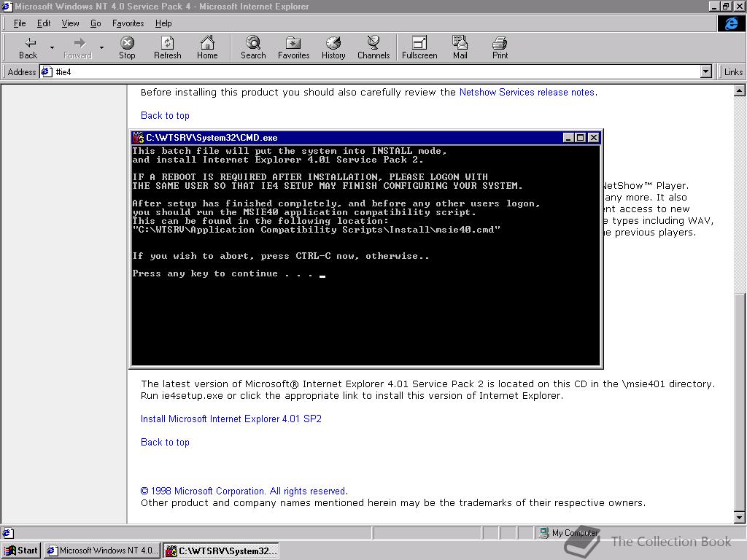This screenshot has width=747, height=560.
Task: Open the Back button history dropdown arrow
Action: (x=52, y=47)
